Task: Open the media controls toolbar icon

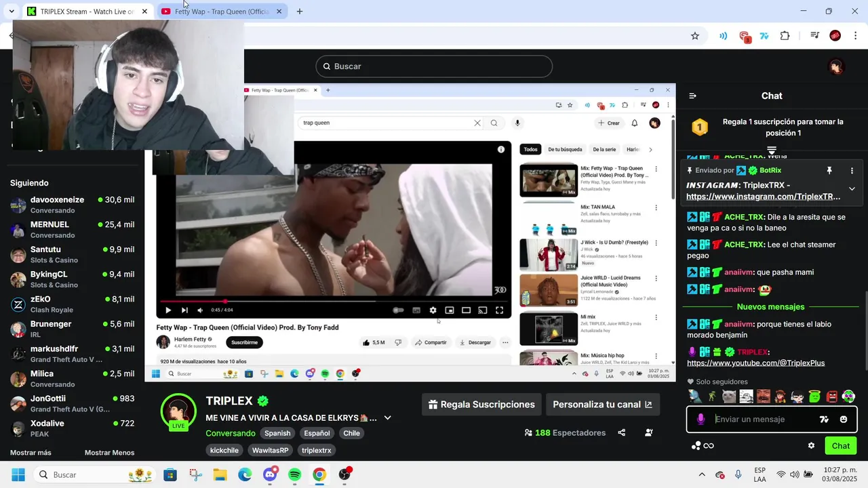Action: coord(814,36)
